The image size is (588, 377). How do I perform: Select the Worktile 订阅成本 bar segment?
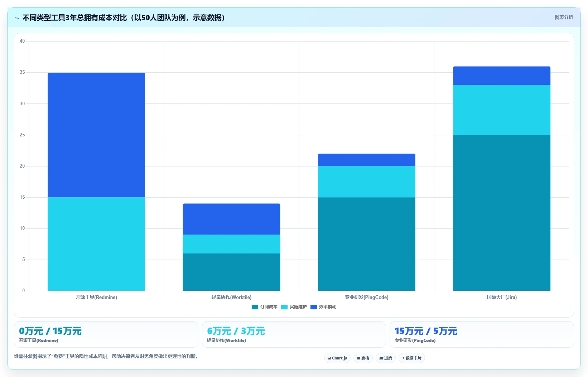point(231,272)
